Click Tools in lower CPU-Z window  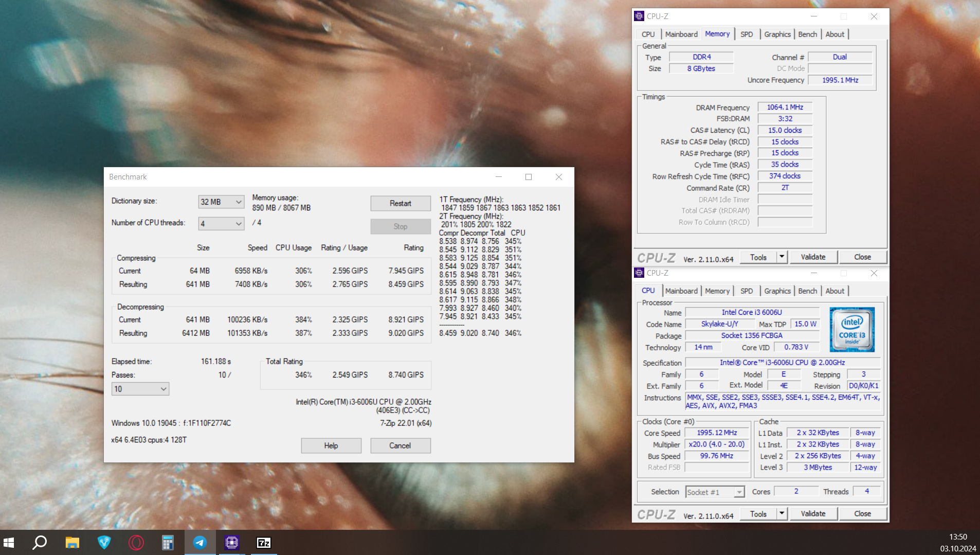point(758,514)
